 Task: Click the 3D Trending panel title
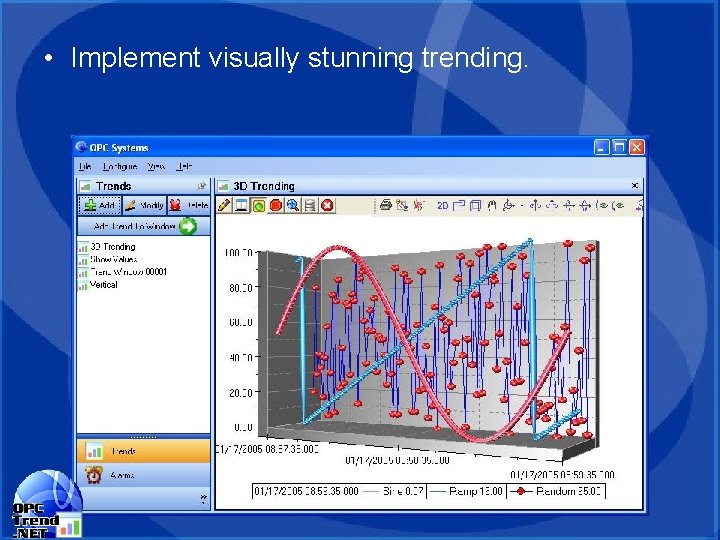264,186
